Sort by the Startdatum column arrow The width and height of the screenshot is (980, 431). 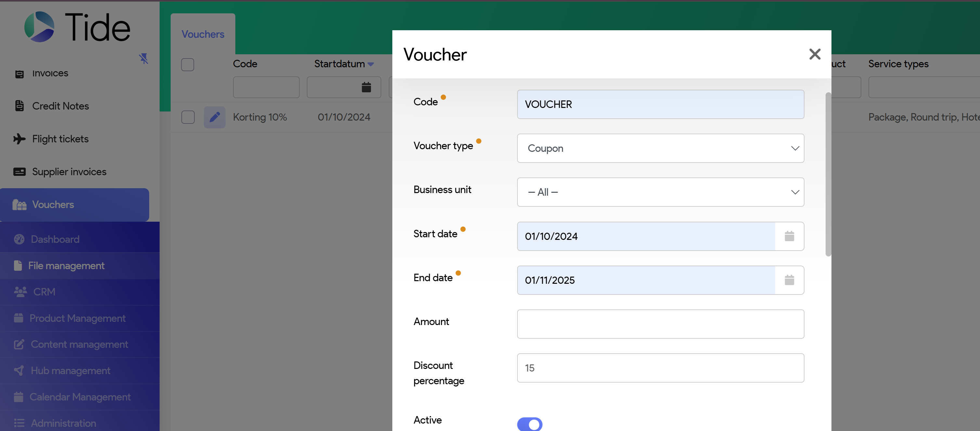[371, 64]
